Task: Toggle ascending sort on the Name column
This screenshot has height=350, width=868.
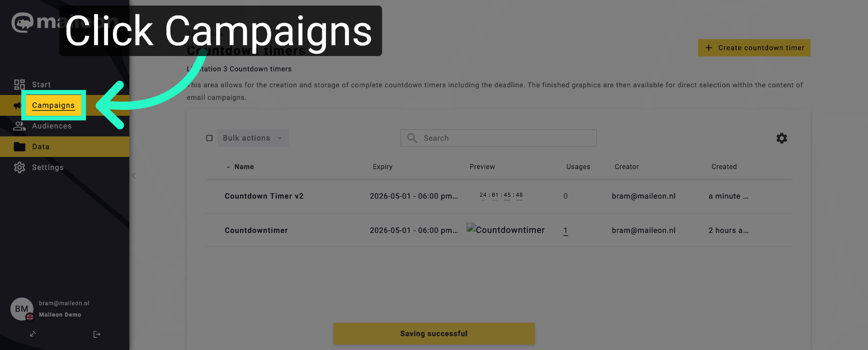Action: (x=228, y=166)
